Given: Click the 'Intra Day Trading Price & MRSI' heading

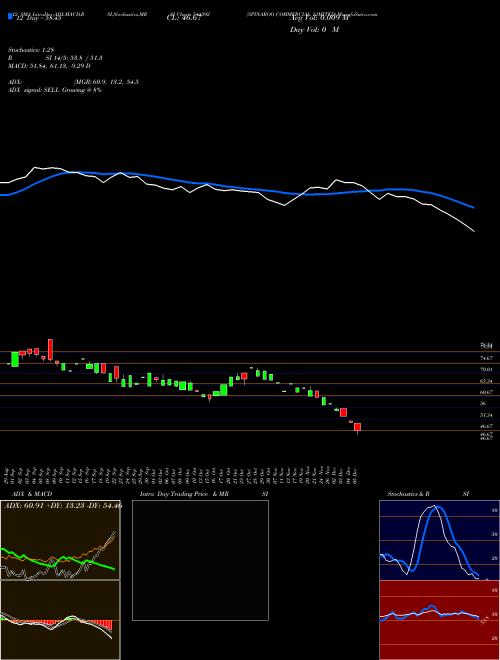Looking at the screenshot, I should [x=204, y=494].
